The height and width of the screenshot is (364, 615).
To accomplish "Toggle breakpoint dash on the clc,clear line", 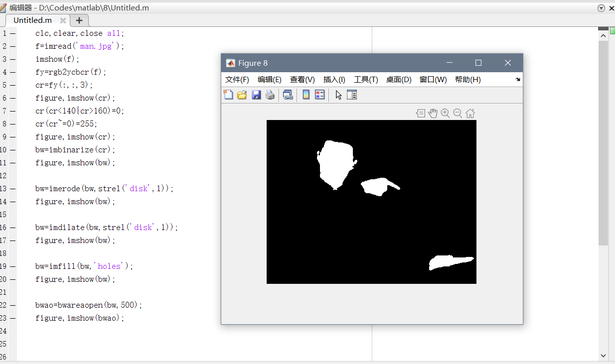I will [x=12, y=33].
